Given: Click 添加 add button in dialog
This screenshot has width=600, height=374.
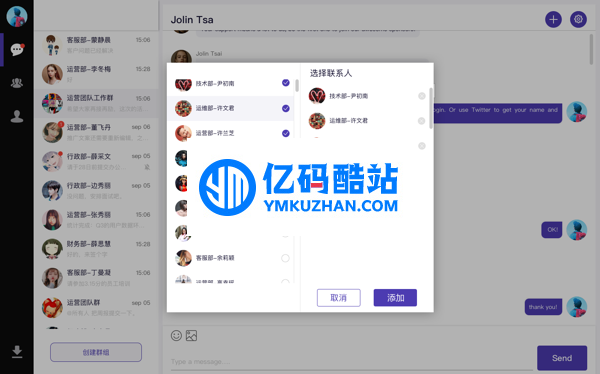Looking at the screenshot, I should (395, 297).
